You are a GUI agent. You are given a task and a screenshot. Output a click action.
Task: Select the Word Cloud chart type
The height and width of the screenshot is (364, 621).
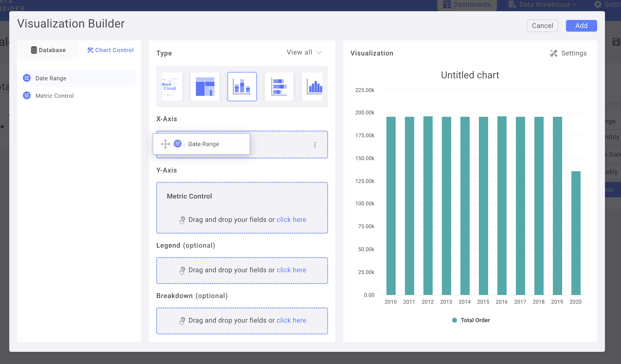coord(172,87)
